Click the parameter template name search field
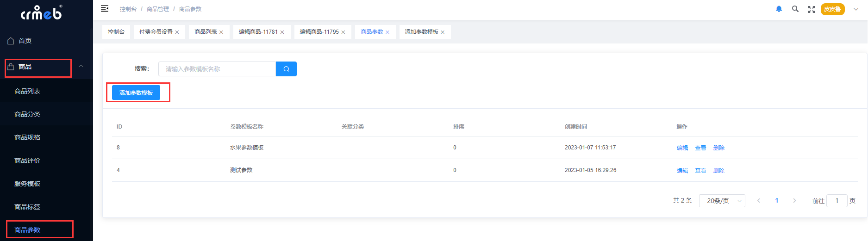Image resolution: width=868 pixels, height=241 pixels. (217, 69)
